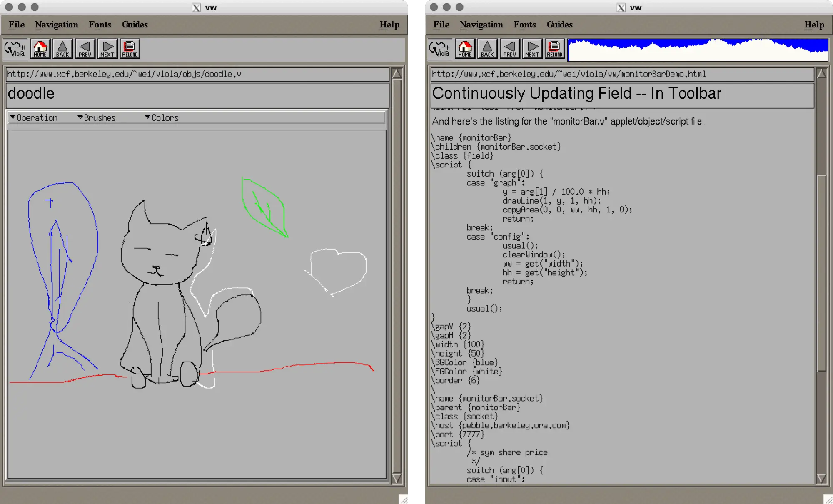Click the '\class {socket}' line

[x=464, y=417]
